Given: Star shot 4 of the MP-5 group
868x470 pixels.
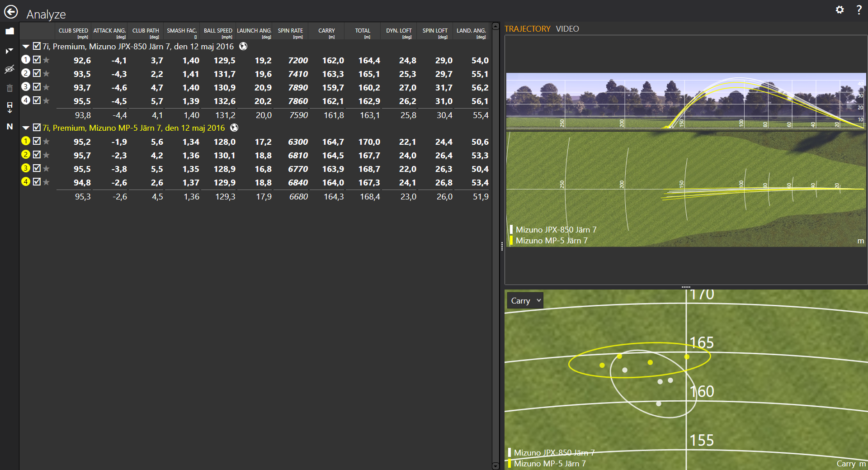Looking at the screenshot, I should [46, 182].
